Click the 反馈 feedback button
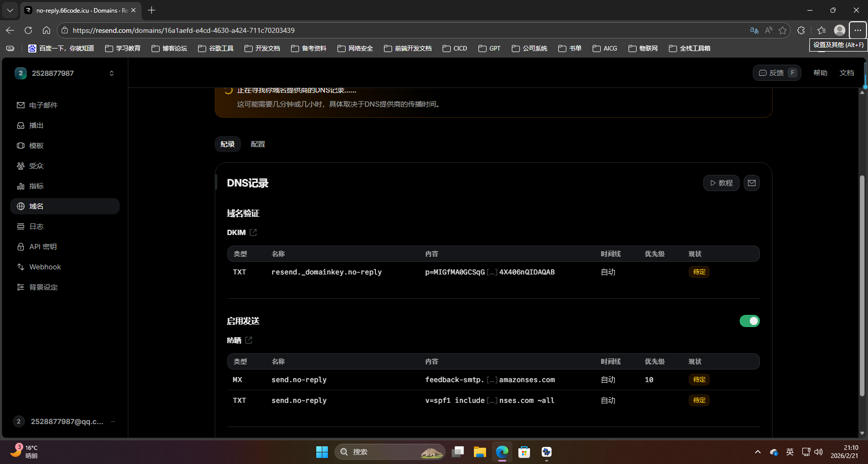 point(777,73)
